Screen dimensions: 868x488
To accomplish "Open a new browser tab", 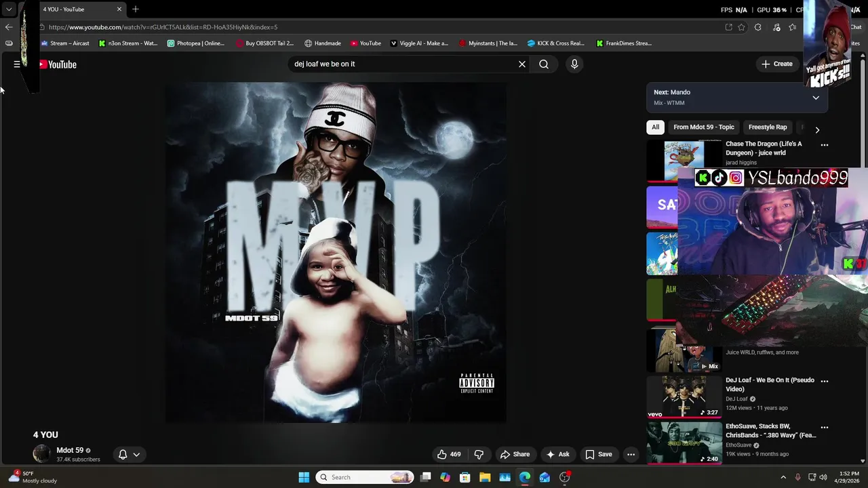I will 136,9.
